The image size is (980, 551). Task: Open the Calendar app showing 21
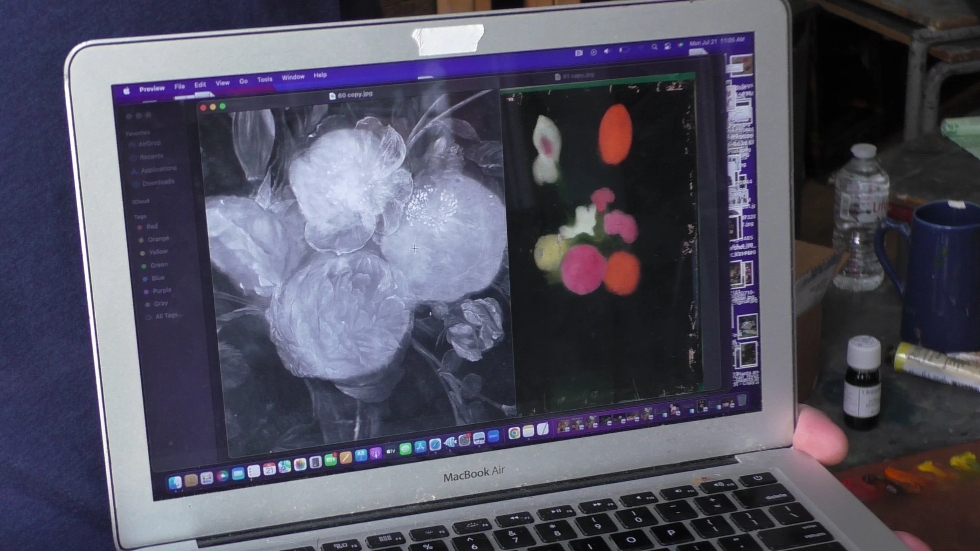(269, 469)
